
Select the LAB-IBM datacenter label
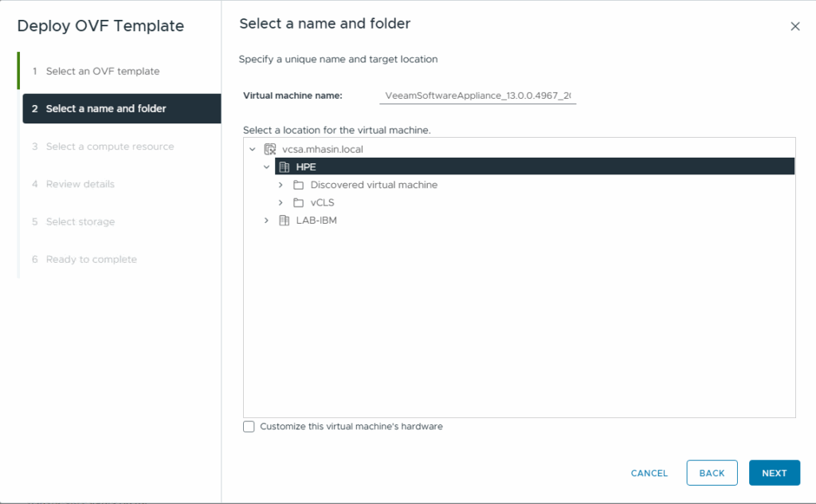316,221
